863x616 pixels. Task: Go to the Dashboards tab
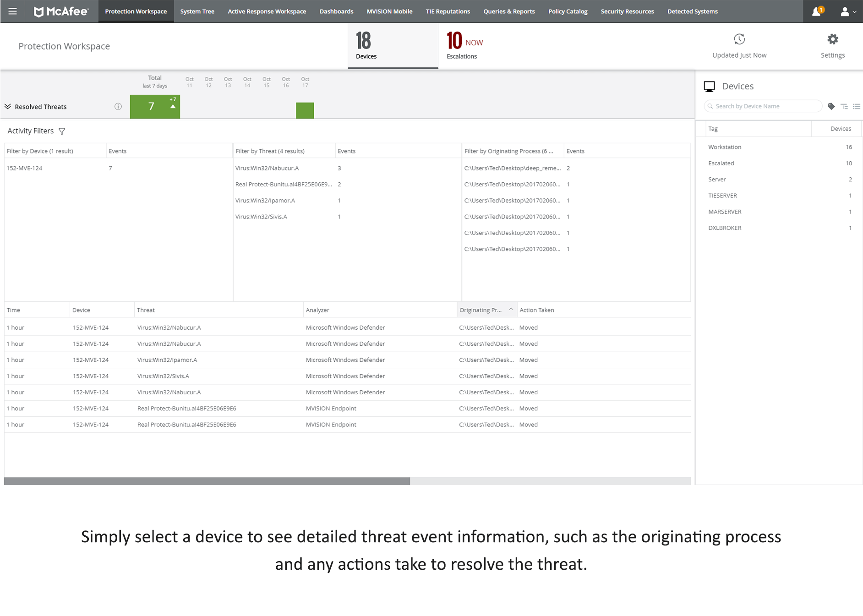tap(337, 11)
